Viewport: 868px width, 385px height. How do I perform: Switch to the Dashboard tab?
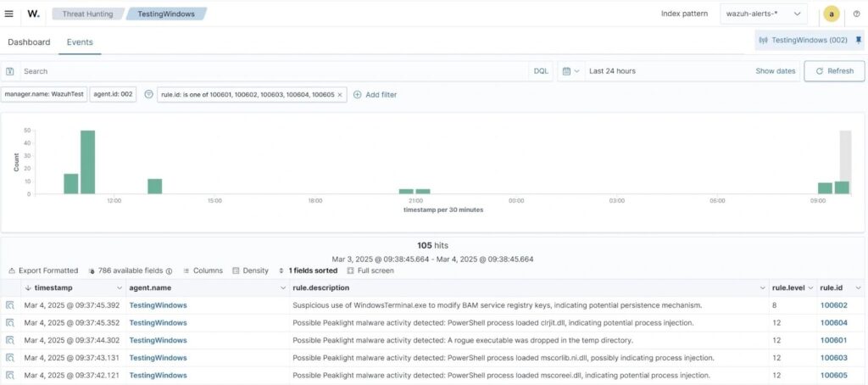(x=29, y=42)
